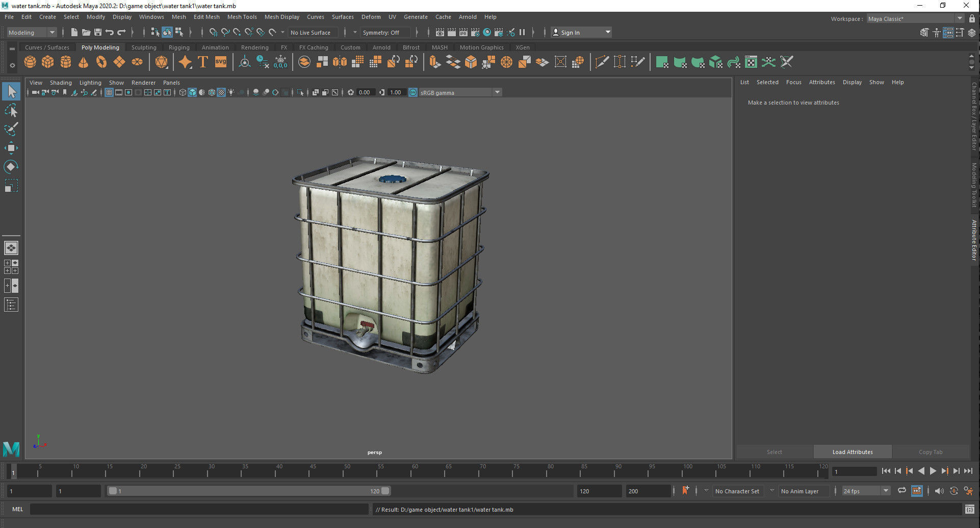Open the Modeling menu set dropdown

click(32, 32)
